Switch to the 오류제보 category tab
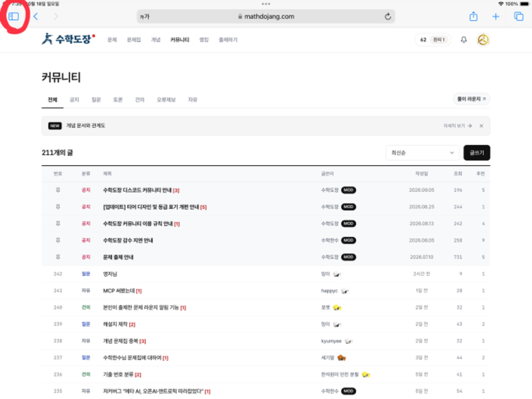This screenshot has height=399, width=532. (166, 100)
